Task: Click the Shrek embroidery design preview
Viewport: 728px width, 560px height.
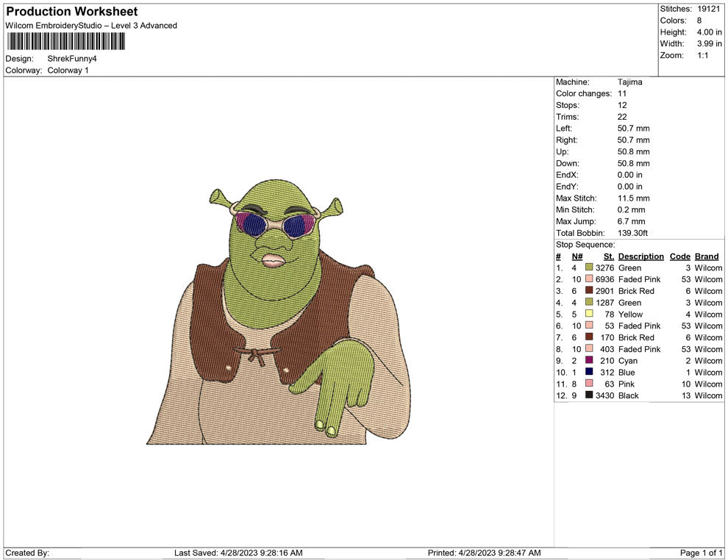Action: 279,312
